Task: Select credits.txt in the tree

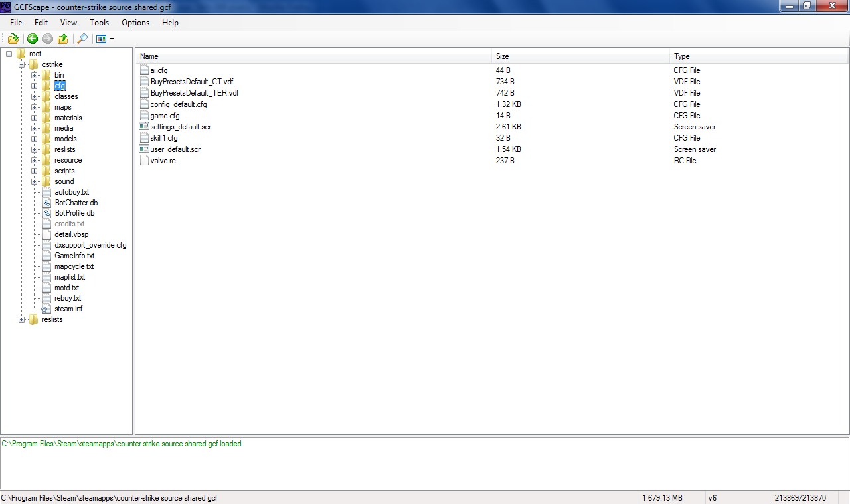Action: 70,224
